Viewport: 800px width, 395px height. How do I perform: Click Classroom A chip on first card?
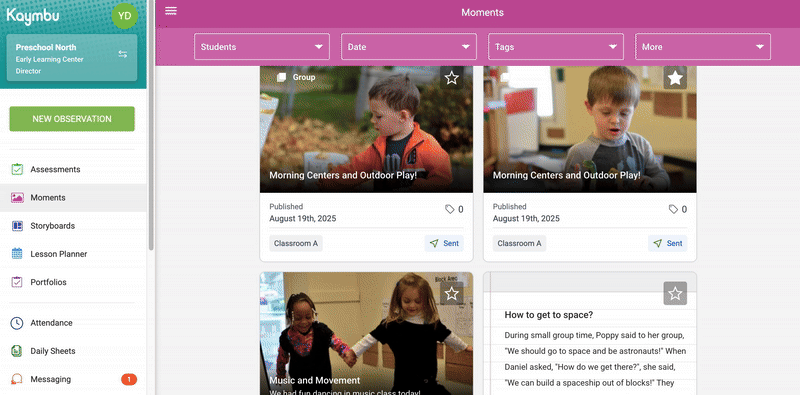point(296,243)
